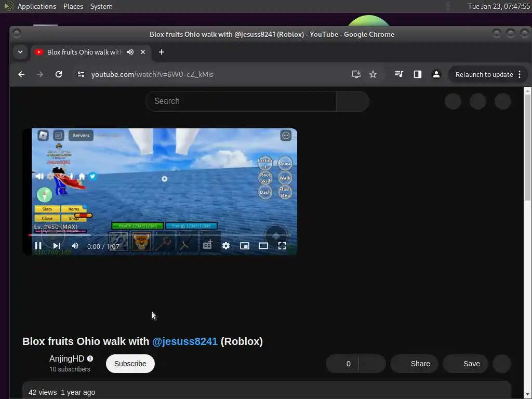Click the clock in the top panel
The image size is (532, 399).
498,6
